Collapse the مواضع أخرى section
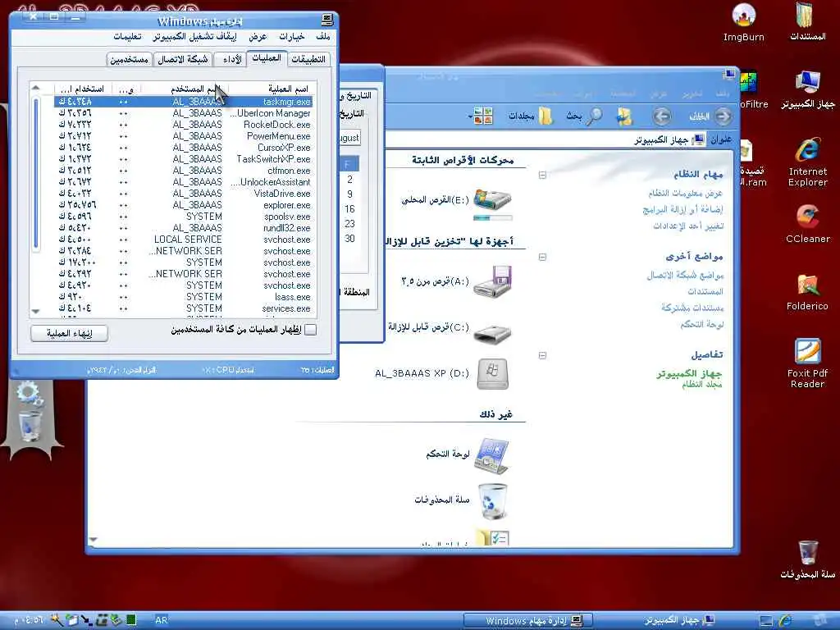Viewport: 840px width, 630px height. pos(542,257)
